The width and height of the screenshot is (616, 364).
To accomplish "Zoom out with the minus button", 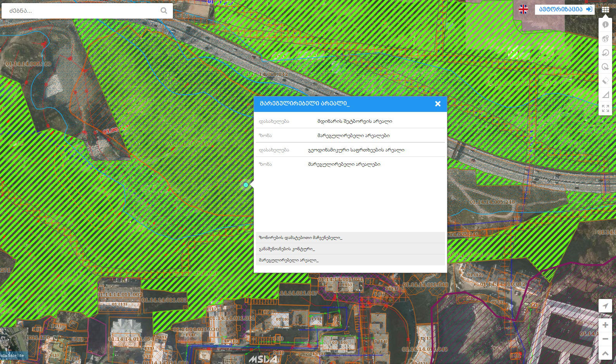I will [605, 339].
